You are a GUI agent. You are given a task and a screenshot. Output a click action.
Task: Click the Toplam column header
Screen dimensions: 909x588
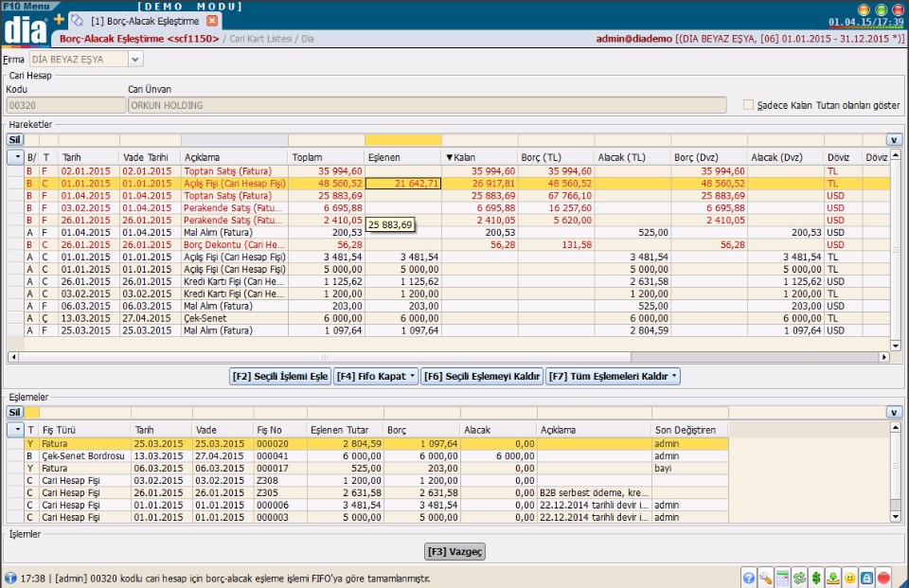click(x=327, y=157)
